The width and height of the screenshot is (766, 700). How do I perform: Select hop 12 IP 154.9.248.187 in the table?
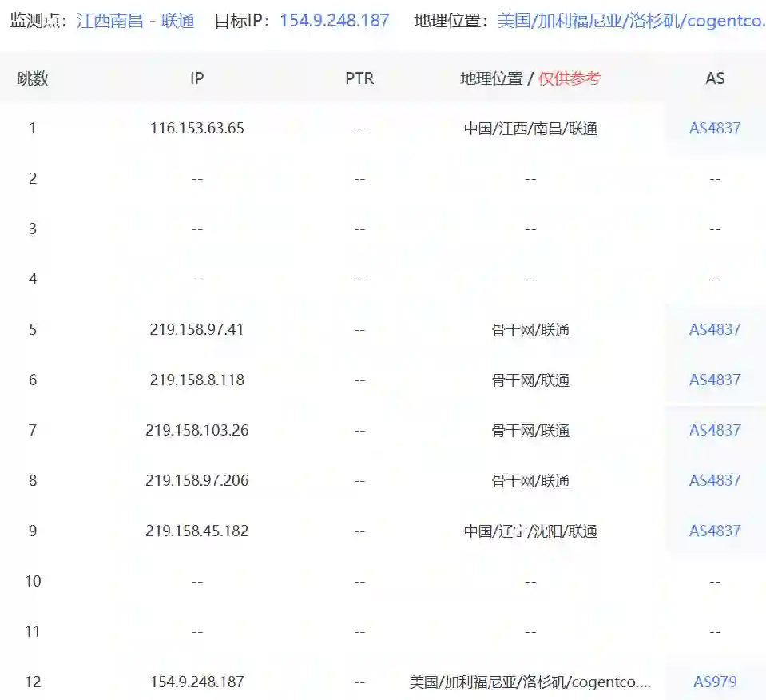[x=196, y=682]
